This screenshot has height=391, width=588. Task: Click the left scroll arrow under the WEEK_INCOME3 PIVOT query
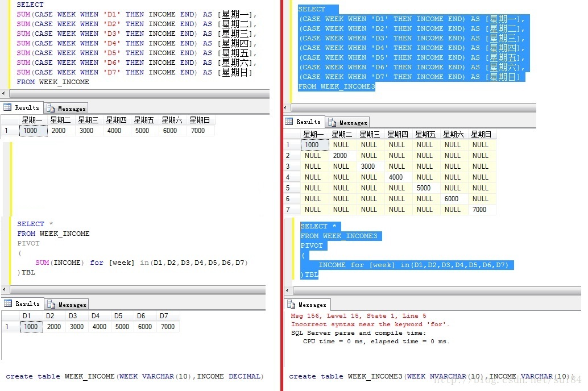(288, 290)
